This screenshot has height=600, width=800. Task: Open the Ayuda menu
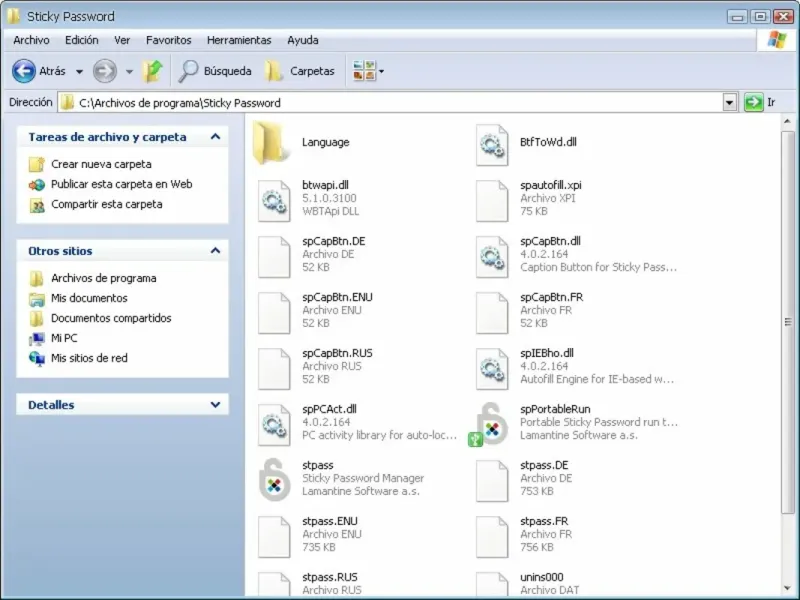click(303, 40)
